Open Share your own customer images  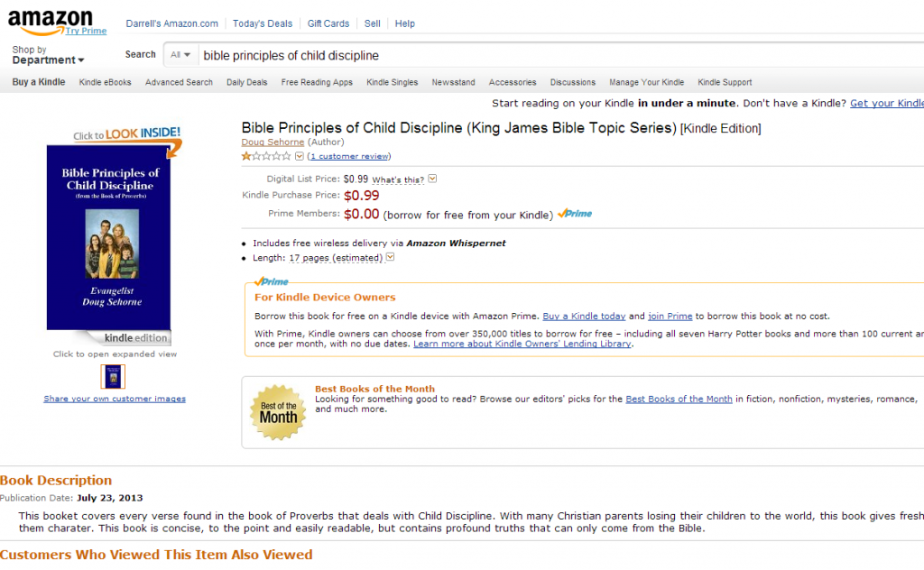pos(115,399)
